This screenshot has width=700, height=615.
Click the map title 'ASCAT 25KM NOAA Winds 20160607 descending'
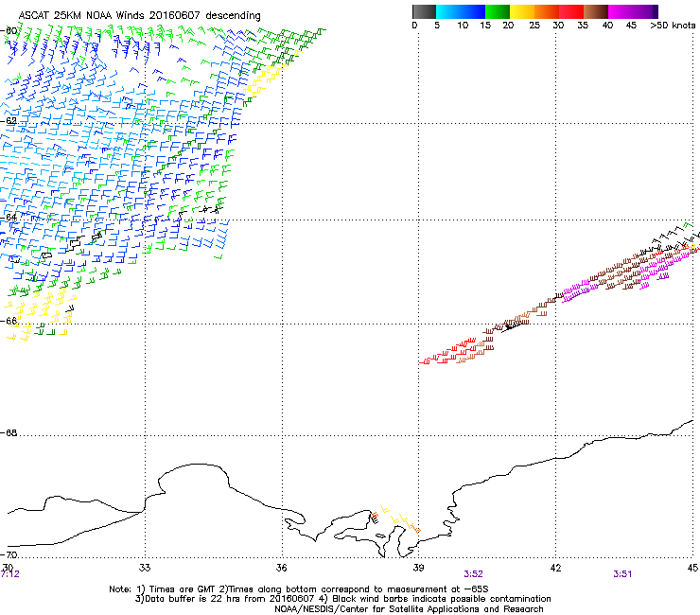point(139,15)
